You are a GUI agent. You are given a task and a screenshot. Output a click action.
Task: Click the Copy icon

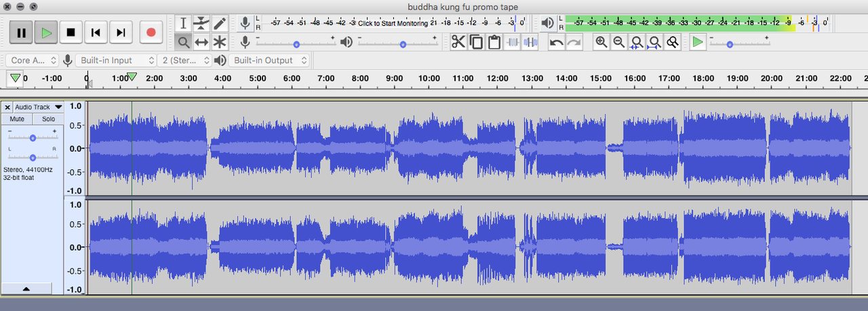477,42
